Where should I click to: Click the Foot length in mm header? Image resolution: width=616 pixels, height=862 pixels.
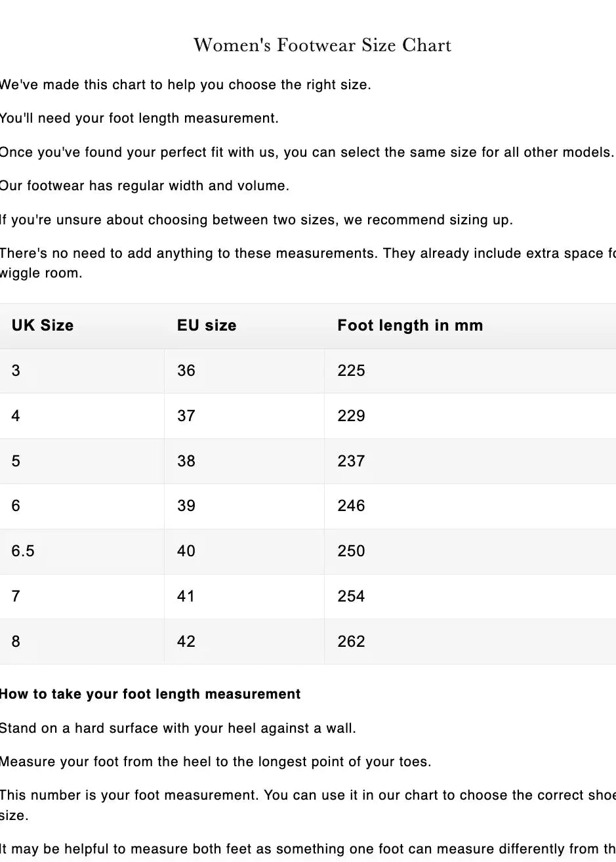tap(410, 325)
